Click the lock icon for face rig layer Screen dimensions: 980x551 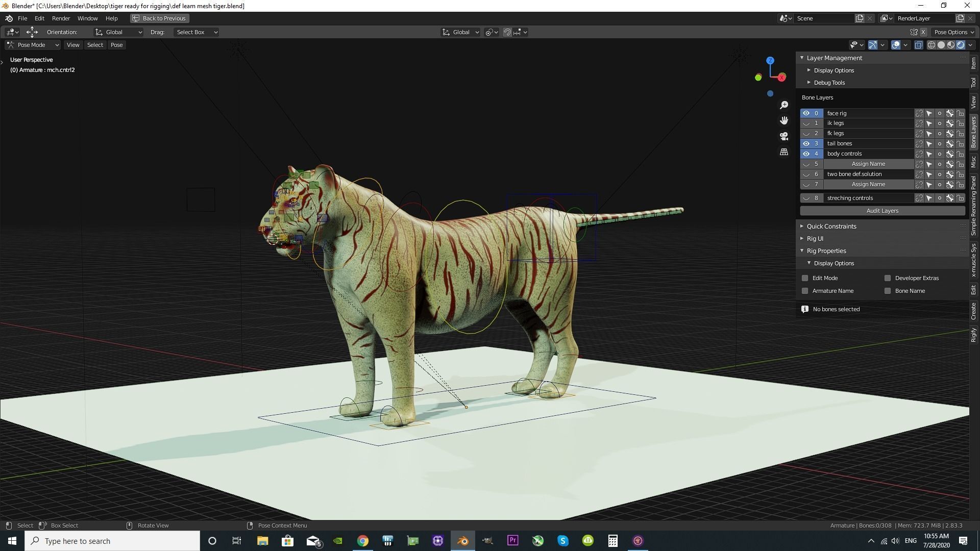pos(961,113)
